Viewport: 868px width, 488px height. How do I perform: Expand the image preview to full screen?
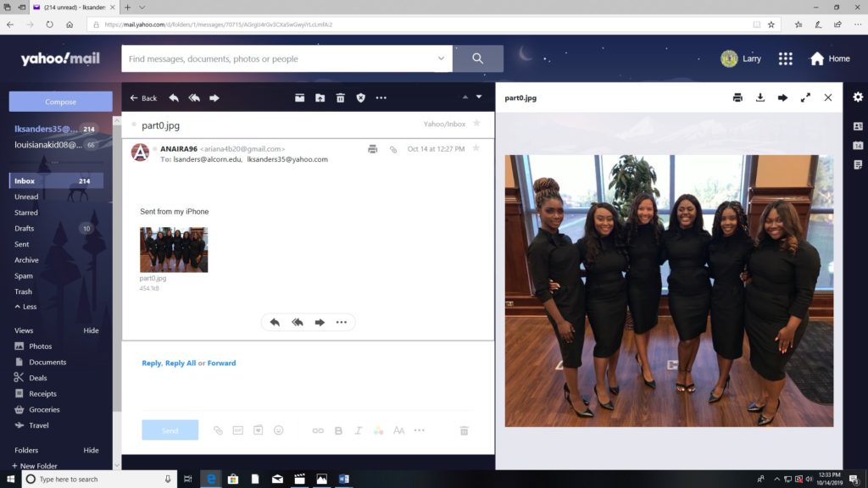click(805, 97)
